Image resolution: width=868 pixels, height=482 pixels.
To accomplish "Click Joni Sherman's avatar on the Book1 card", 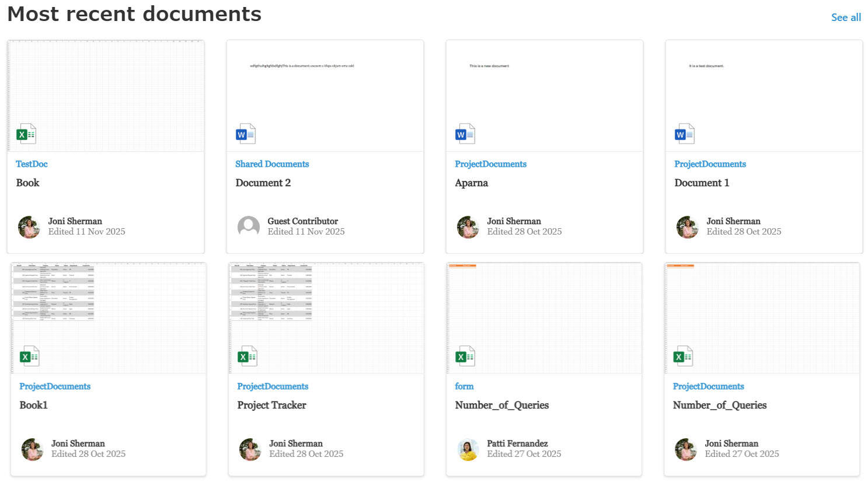I will click(x=32, y=449).
